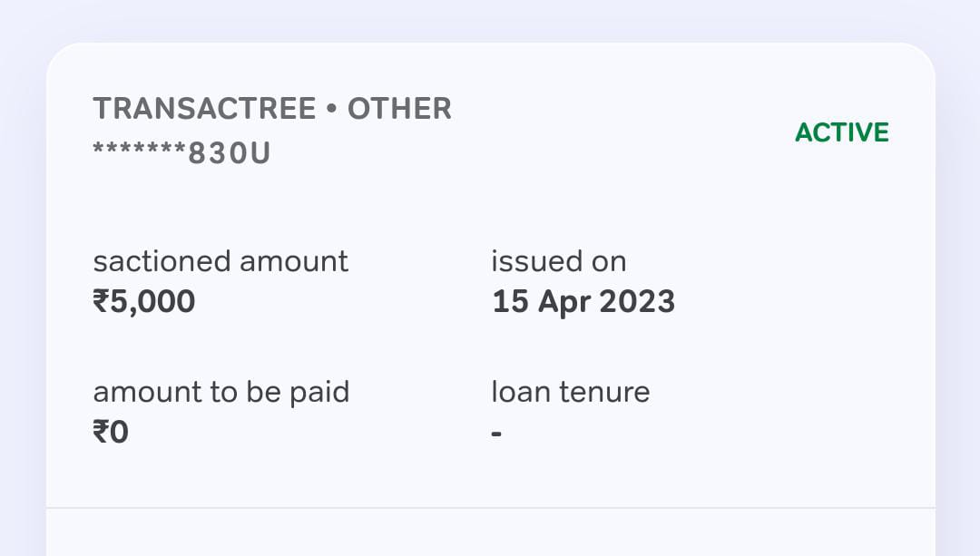
Task: Tap the rupee symbol before 0
Action: tap(101, 432)
